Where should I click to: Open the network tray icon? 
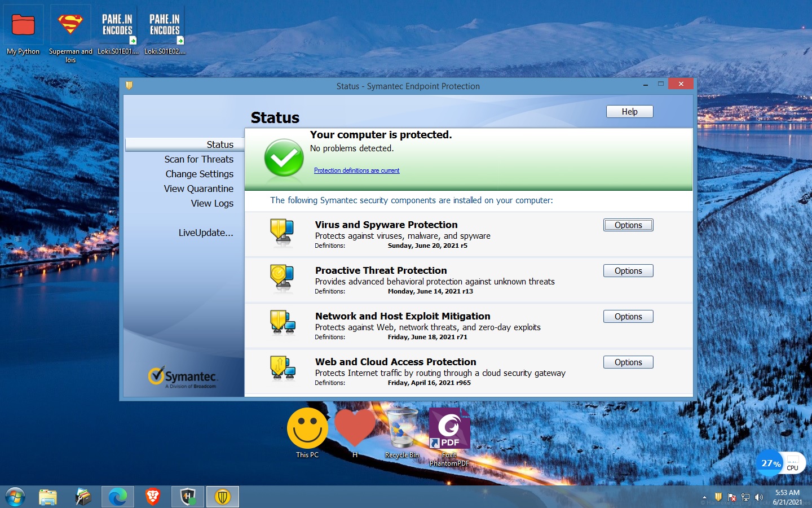(745, 497)
